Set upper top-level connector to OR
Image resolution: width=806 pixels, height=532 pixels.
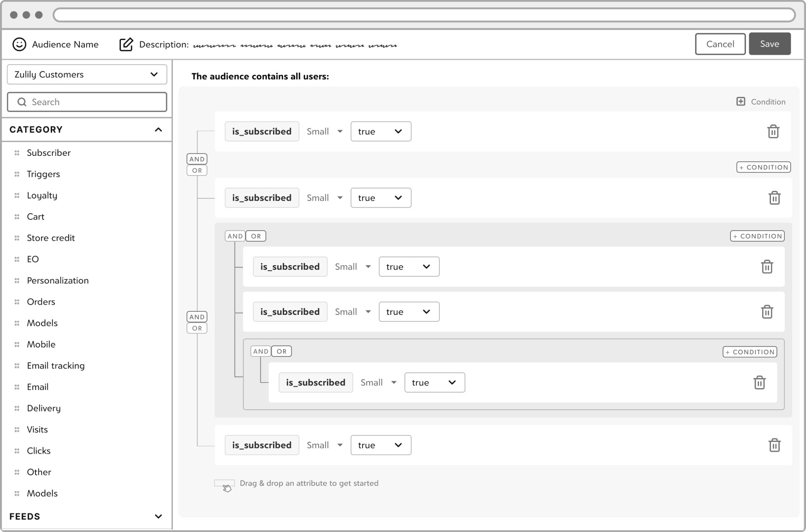pos(197,171)
